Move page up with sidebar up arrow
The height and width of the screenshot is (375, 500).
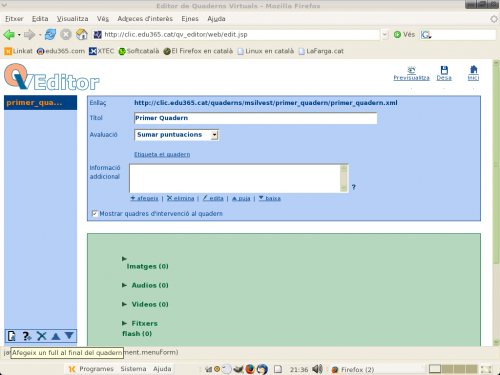pos(56,336)
